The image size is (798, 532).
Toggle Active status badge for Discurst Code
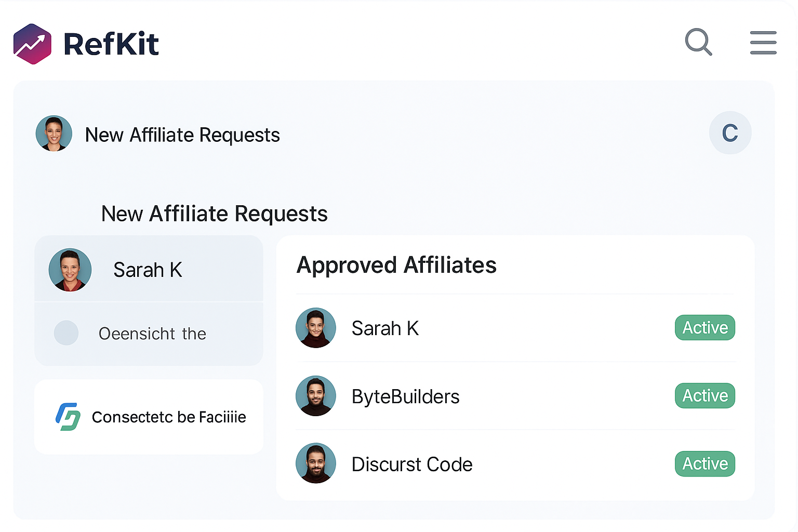tap(705, 464)
